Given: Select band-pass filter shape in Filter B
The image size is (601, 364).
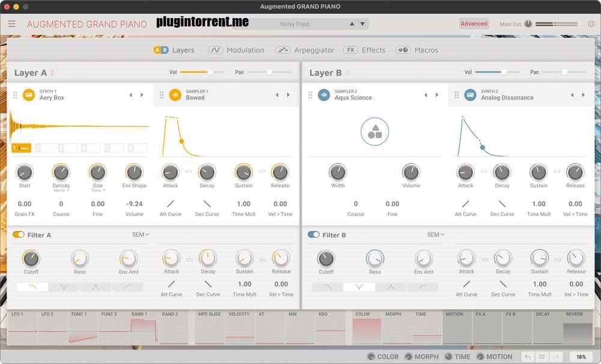Looking at the screenshot, I should pos(391,287).
